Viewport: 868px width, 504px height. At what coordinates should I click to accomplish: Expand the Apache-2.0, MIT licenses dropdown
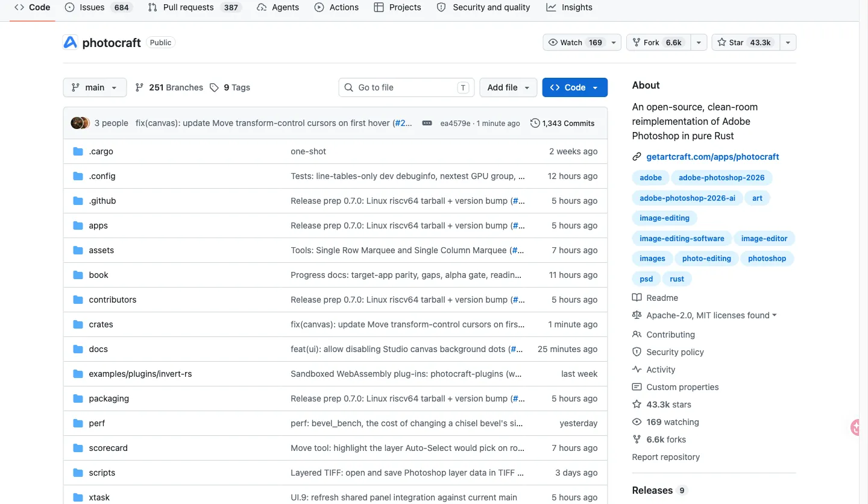pyautogui.click(x=704, y=315)
